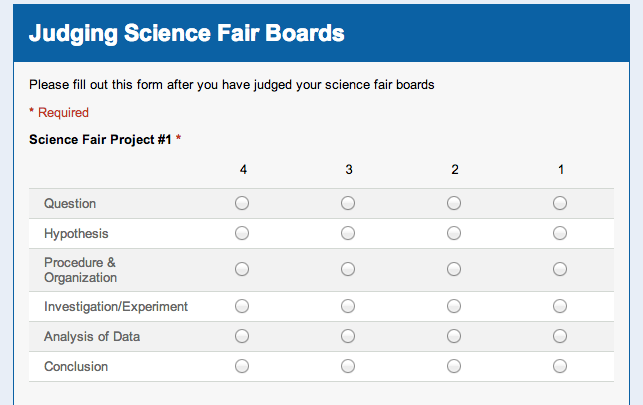The width and height of the screenshot is (643, 405).
Task: Set Analysis of Data to 1
Action: click(x=560, y=336)
